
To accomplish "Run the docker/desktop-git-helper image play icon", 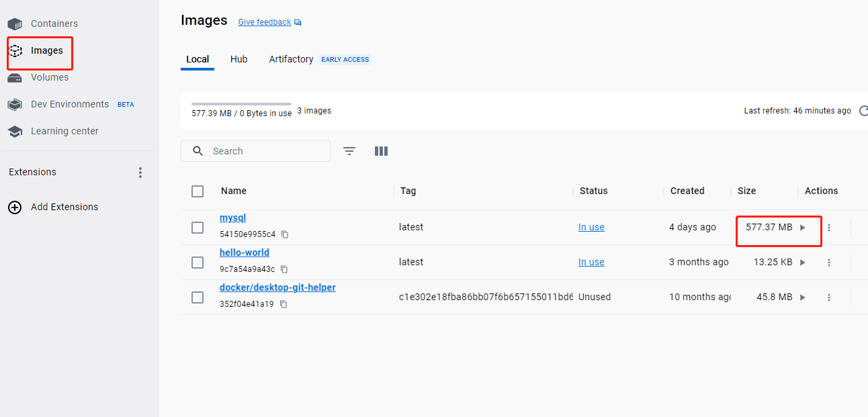I will [803, 297].
